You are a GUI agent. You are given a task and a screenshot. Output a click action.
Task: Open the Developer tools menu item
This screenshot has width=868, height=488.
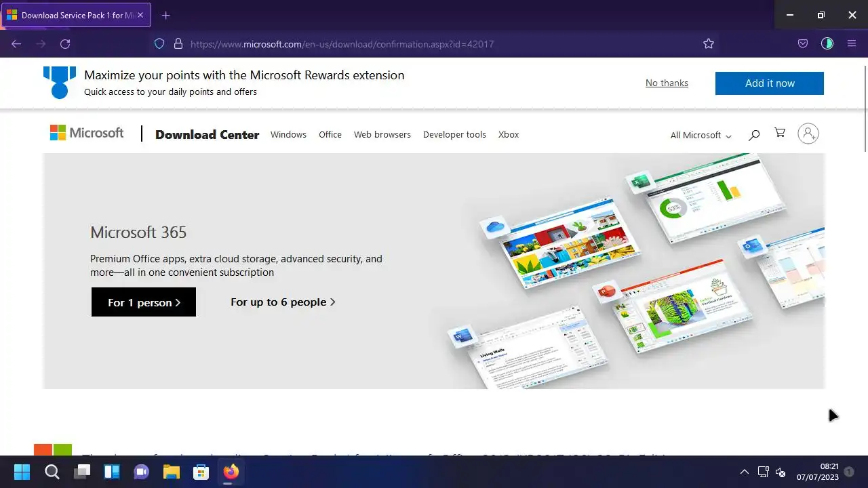click(x=454, y=134)
